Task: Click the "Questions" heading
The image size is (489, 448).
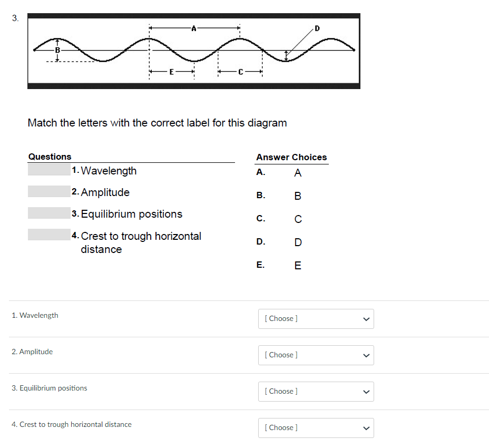Action: tap(50, 157)
